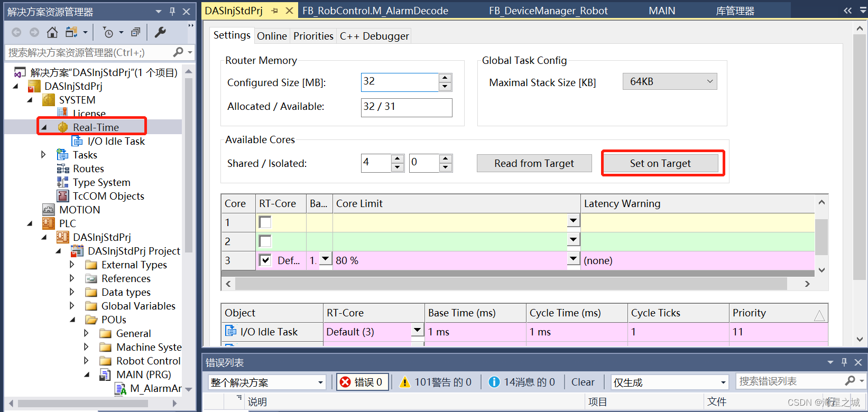868x412 pixels.
Task: Select the I/O Idle Task tree icon
Action: point(77,141)
